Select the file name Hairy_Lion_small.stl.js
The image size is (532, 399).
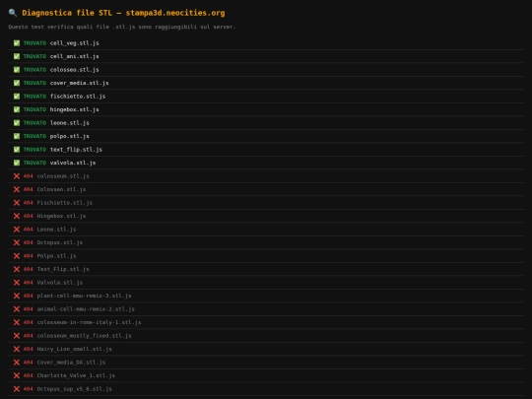[74, 349]
